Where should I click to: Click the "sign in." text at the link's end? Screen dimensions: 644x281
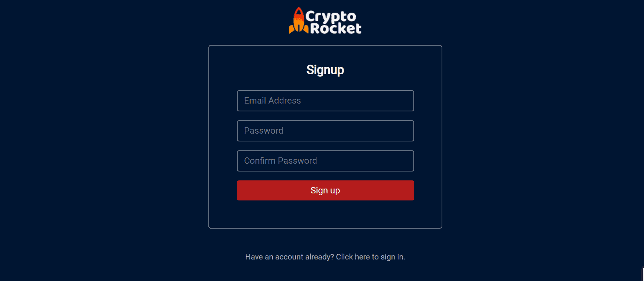393,257
